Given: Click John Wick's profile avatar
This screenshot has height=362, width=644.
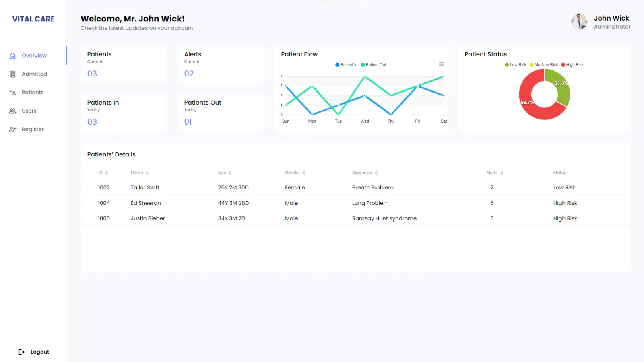Looking at the screenshot, I should [x=579, y=22].
